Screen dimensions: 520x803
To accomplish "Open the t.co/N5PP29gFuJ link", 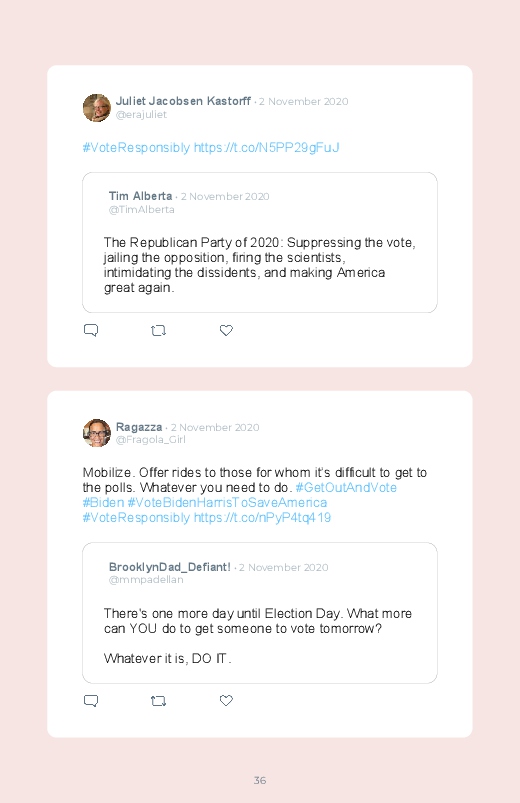I will 266,147.
